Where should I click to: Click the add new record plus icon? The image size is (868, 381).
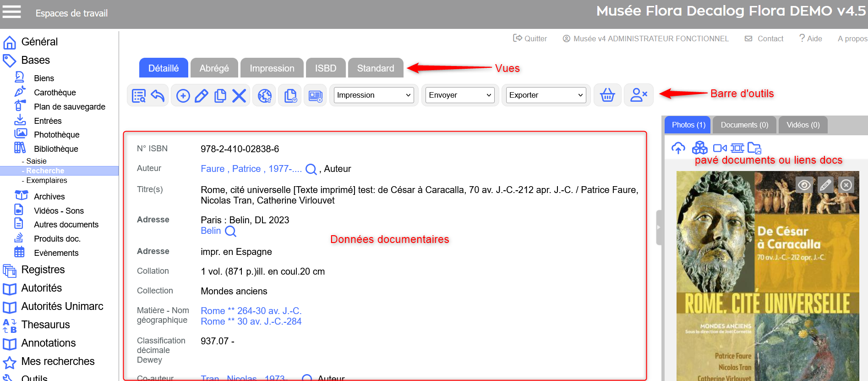[x=183, y=95]
